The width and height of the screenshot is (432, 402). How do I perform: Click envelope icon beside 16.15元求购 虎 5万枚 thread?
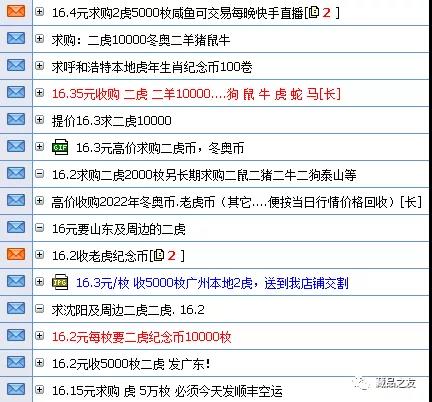[16, 389]
